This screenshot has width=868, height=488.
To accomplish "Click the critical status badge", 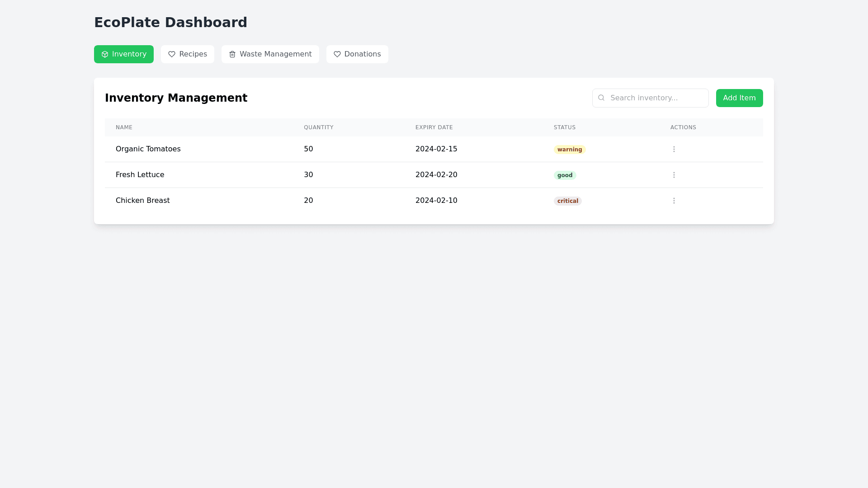I will coord(567,201).
